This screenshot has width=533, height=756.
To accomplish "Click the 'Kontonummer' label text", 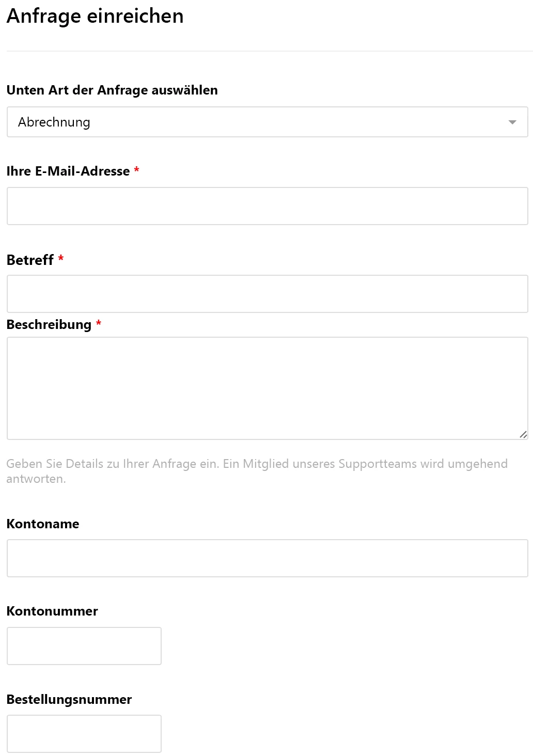I will click(x=52, y=611).
